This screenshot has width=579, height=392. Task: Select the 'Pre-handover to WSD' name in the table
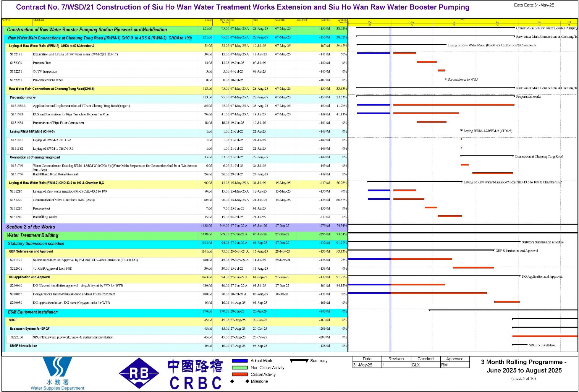click(48, 80)
